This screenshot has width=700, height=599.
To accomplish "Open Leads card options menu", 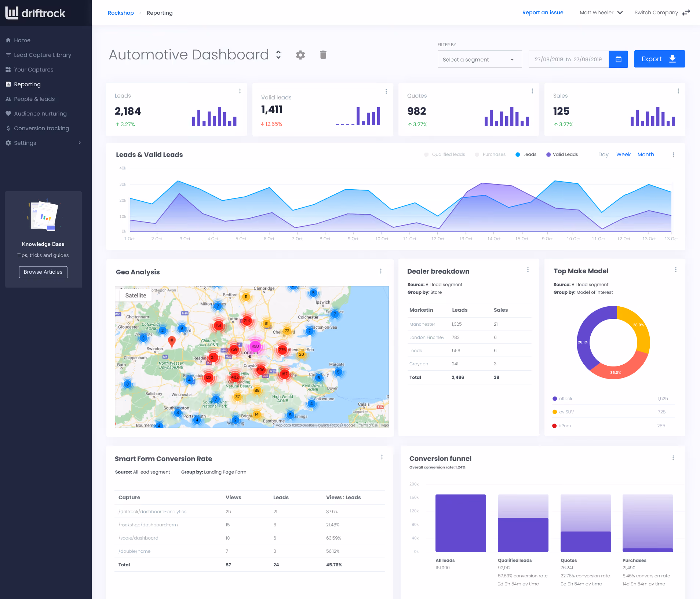I will pyautogui.click(x=240, y=91).
